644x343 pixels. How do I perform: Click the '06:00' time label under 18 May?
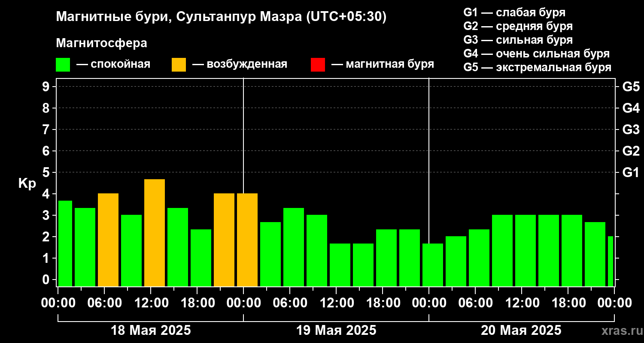point(104,303)
